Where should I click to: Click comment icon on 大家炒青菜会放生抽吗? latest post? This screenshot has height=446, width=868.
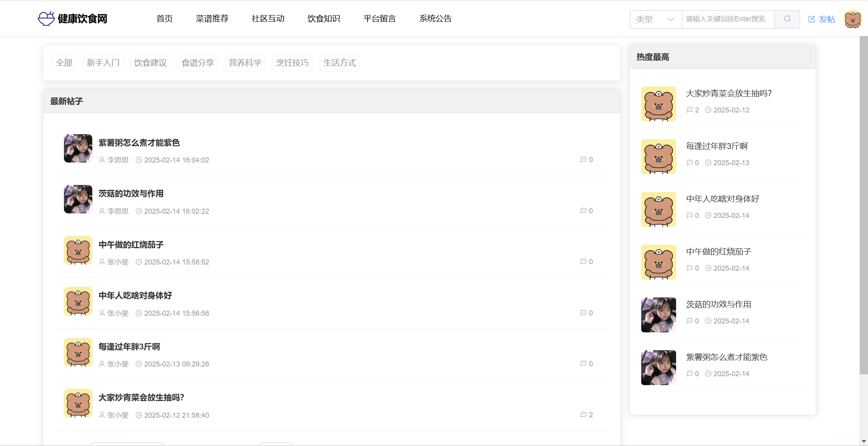tap(583, 415)
